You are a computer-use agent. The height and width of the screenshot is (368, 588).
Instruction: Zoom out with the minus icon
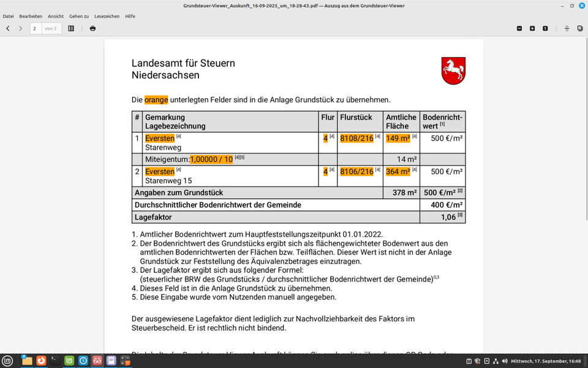[x=519, y=28]
